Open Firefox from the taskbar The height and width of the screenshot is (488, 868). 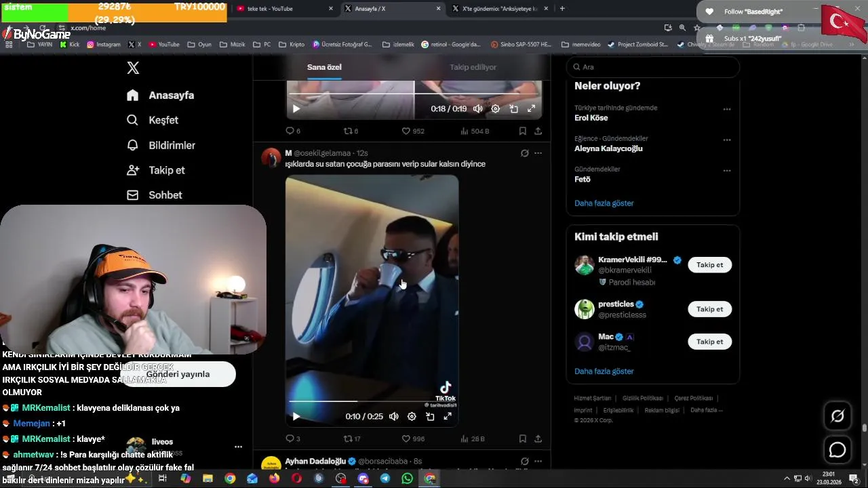coord(274,479)
